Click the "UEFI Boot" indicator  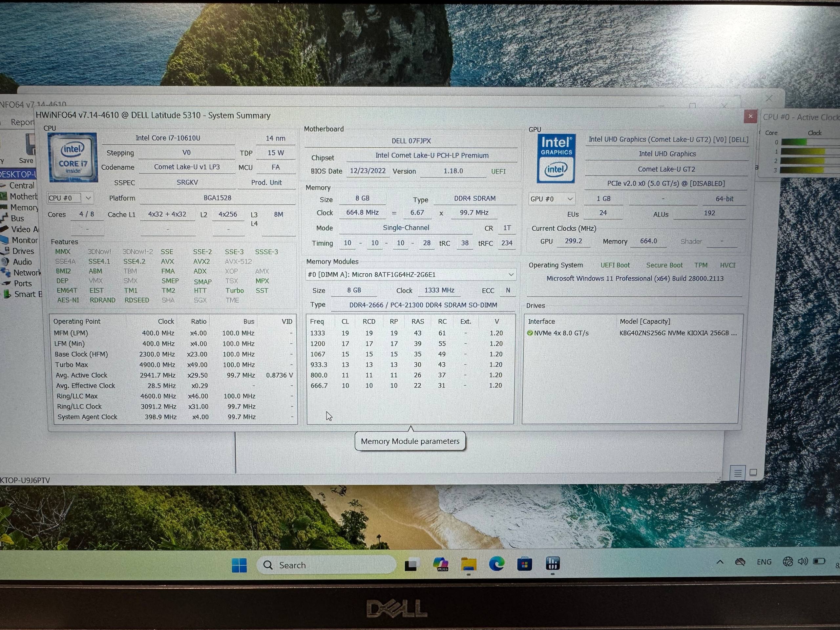click(615, 265)
